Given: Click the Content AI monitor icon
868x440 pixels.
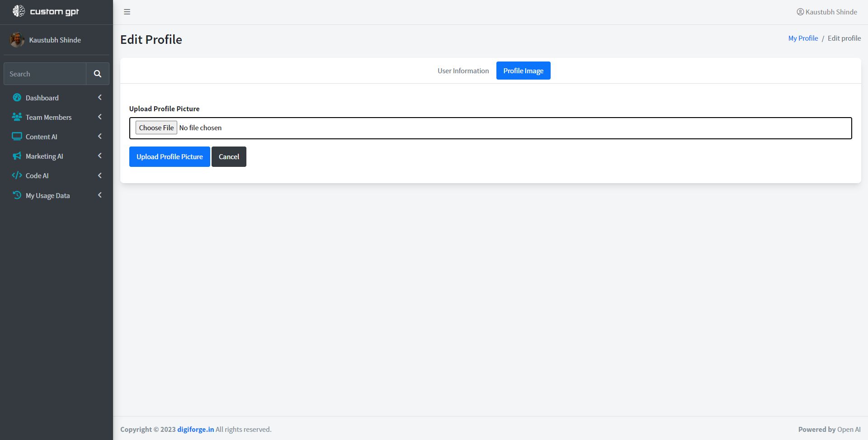Looking at the screenshot, I should click(x=17, y=136).
